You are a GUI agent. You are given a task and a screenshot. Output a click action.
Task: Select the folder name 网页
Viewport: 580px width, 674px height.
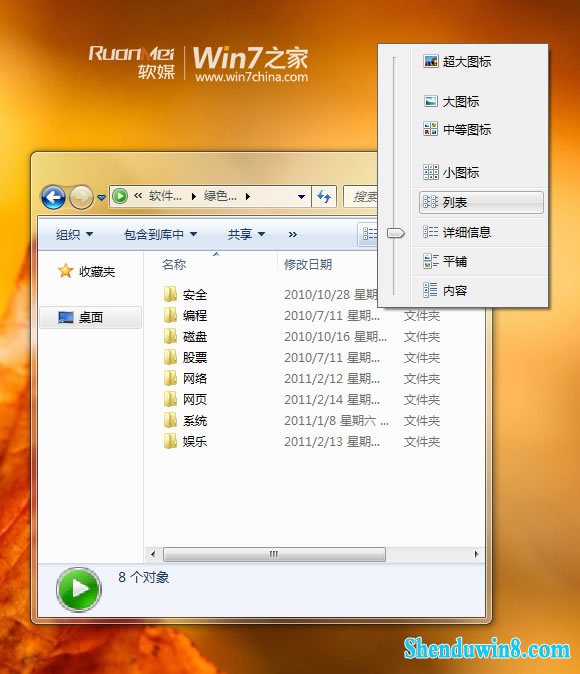[195, 400]
